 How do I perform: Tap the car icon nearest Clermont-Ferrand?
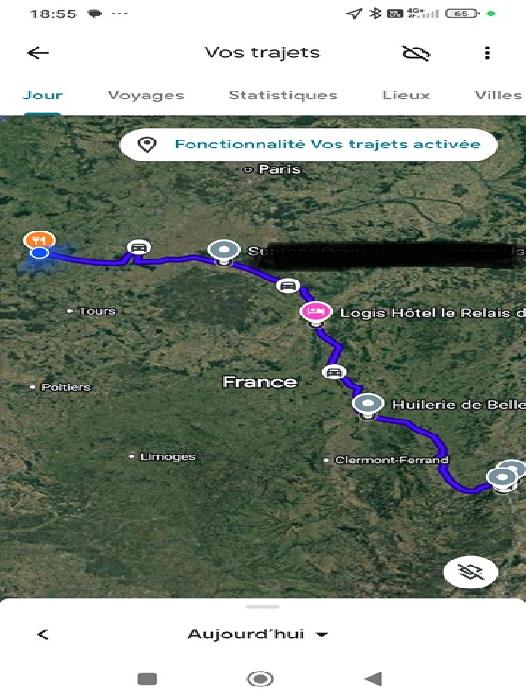click(x=334, y=371)
